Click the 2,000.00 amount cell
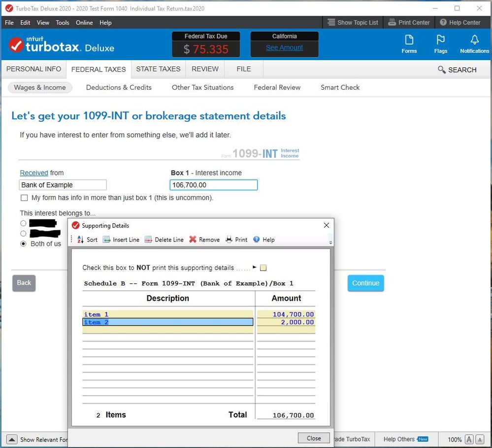 click(x=286, y=322)
